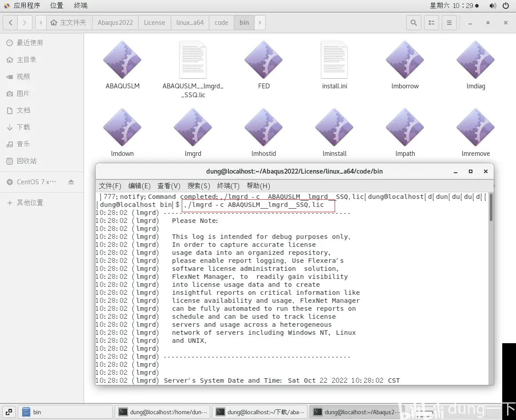516x420 pixels.
Task: Open the 终端 top bar menu
Action: coord(80,6)
